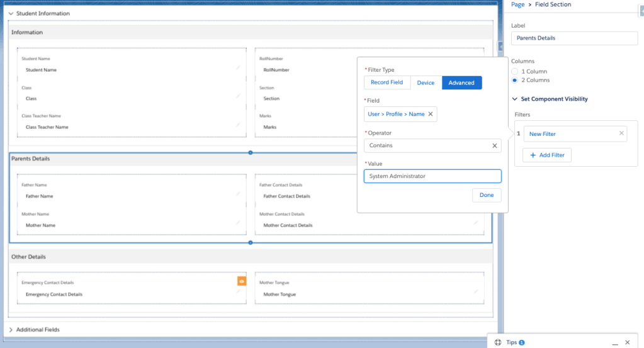The image size is (644, 348).
Task: Clear the Contains operator selection
Action: 494,145
